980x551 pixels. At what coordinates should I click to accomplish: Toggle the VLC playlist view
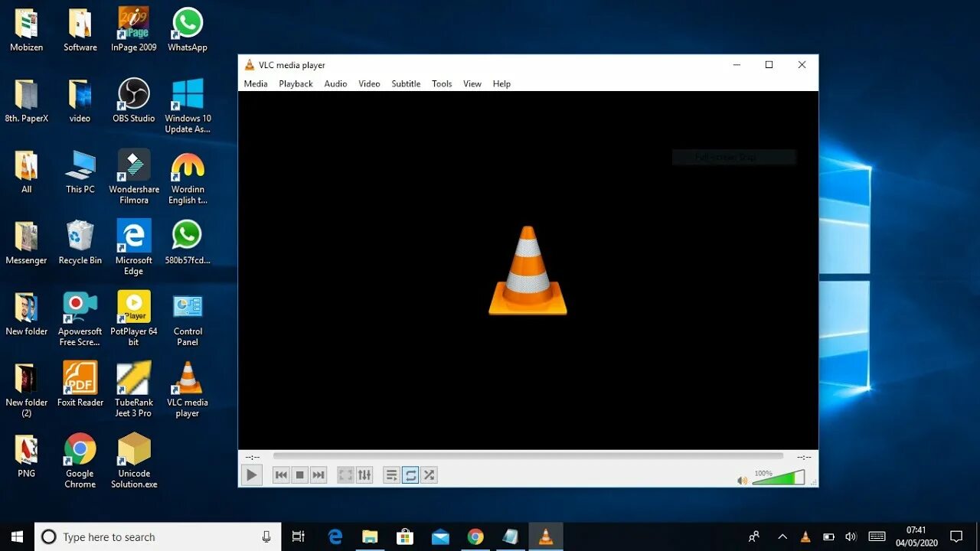(391, 475)
